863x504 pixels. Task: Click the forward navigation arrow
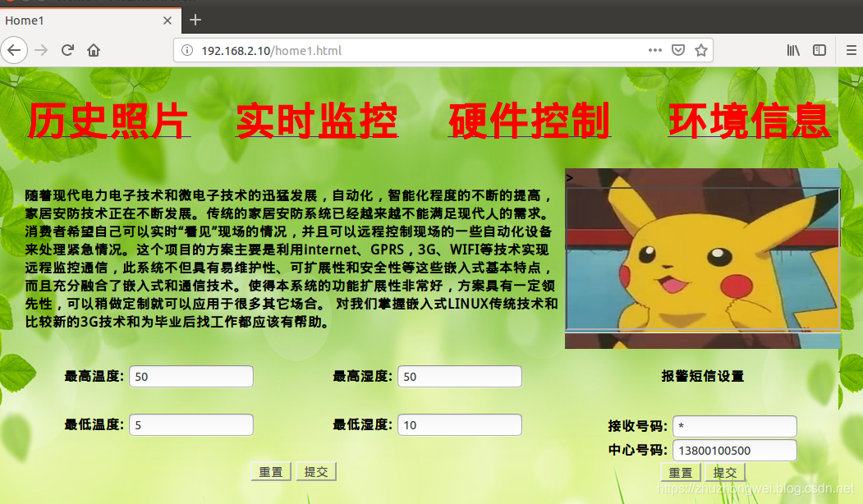coord(41,51)
